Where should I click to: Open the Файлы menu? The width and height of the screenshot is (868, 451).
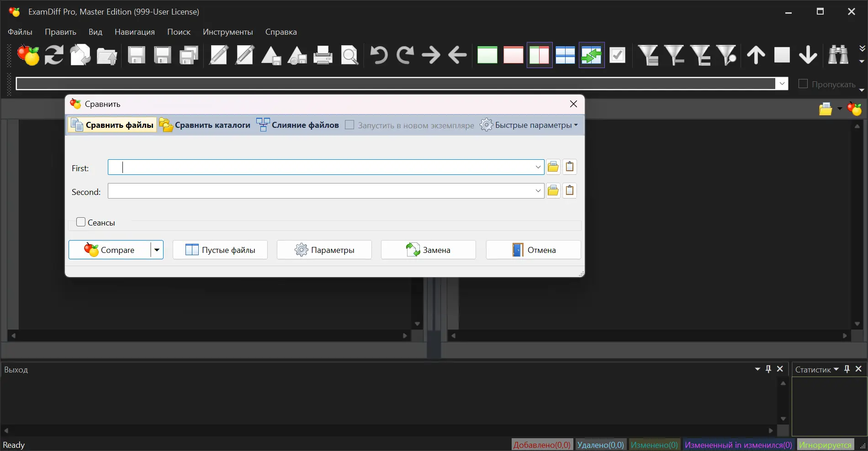click(x=20, y=32)
